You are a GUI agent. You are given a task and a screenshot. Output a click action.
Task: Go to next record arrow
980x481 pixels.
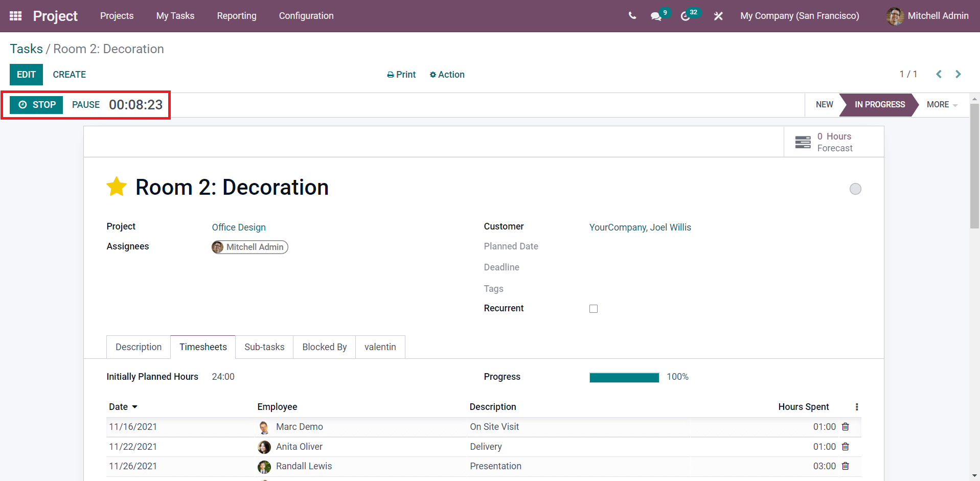coord(958,74)
